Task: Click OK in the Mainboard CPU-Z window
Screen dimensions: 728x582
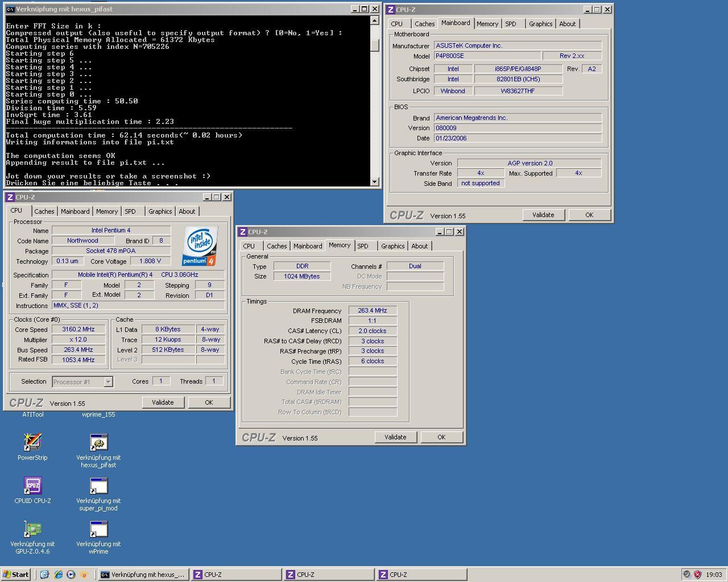Action: pyautogui.click(x=589, y=215)
